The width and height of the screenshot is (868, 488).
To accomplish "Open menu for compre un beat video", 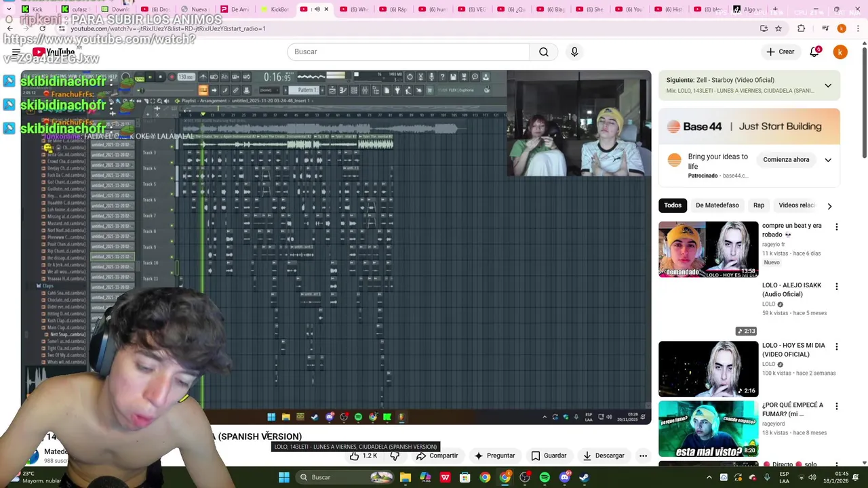I will tap(836, 227).
